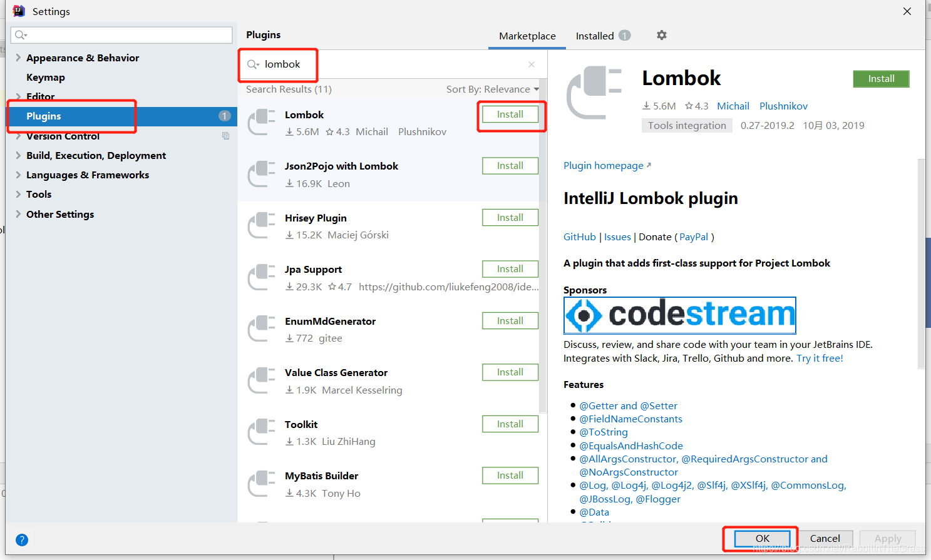Switch to the Installed tab
Viewport: 931px width, 560px height.
click(595, 36)
